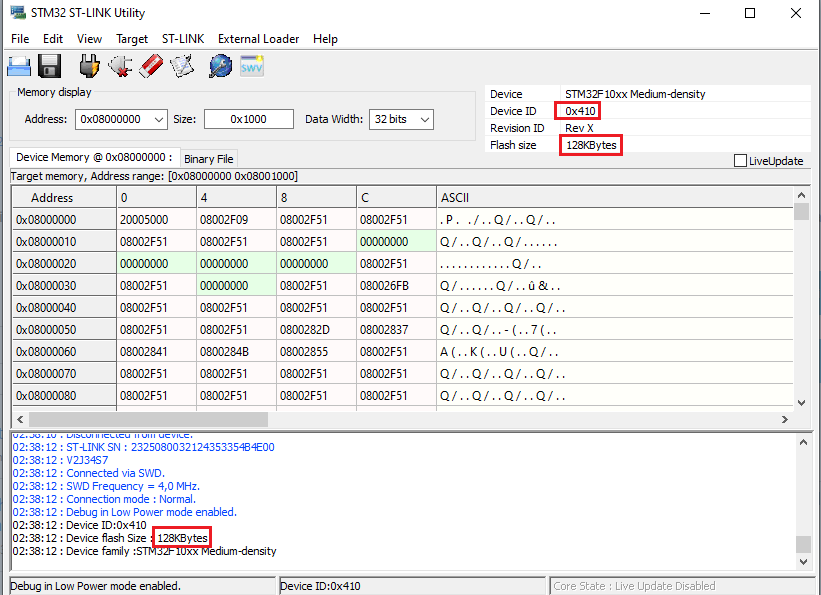Viewport: 821px width, 595px height.
Task: Select cell 08002837 in row 0x08000050
Action: point(396,330)
